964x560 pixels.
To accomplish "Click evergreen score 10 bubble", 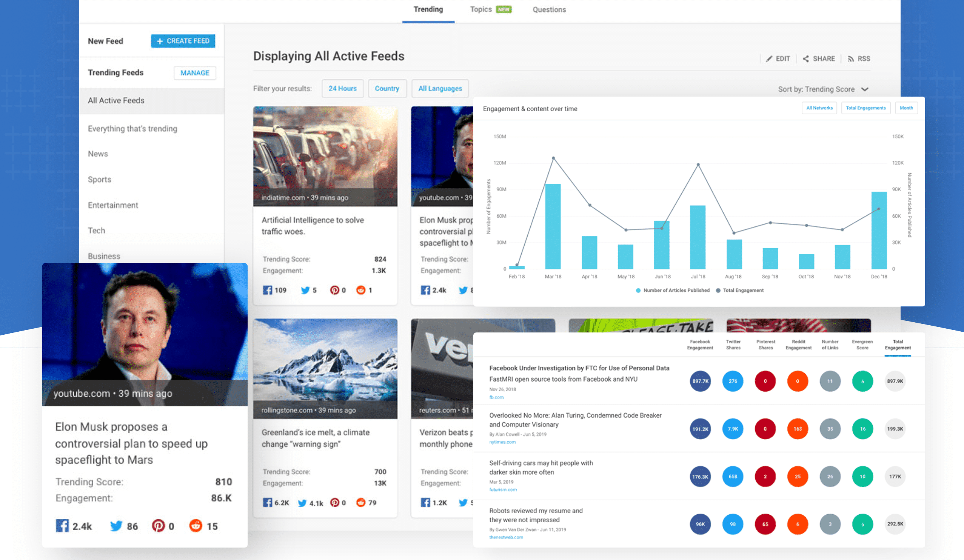I will 862,476.
